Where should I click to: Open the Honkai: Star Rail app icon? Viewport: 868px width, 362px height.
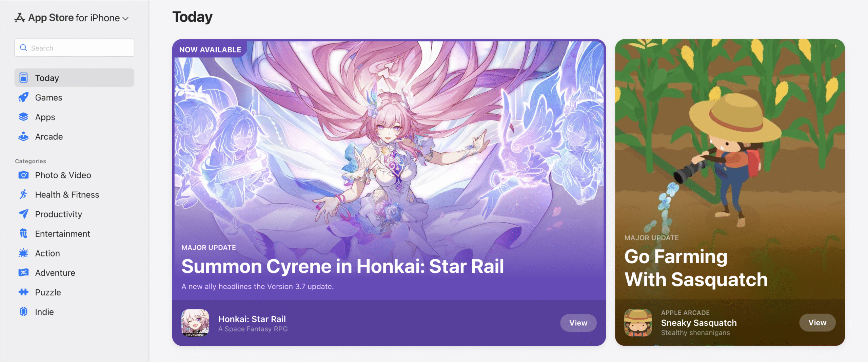[195, 323]
